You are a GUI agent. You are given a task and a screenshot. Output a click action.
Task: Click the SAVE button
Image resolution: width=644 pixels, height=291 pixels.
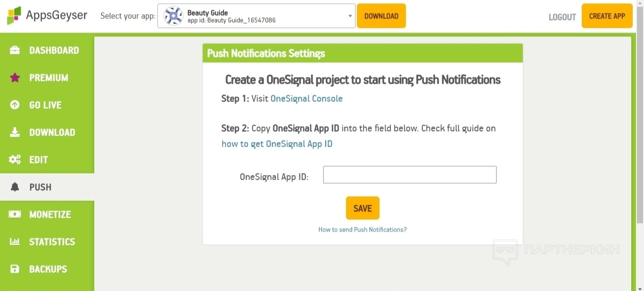tap(363, 208)
